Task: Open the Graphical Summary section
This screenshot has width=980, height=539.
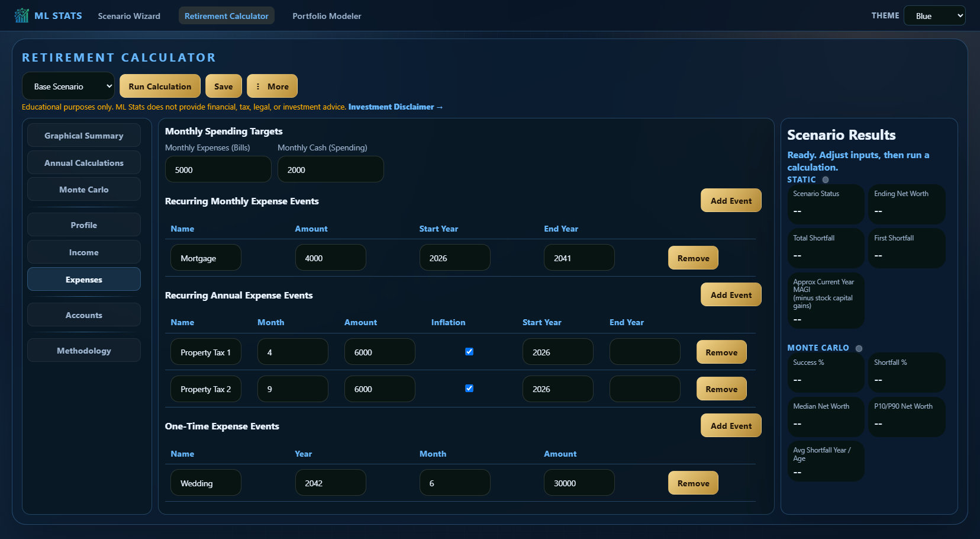Action: click(84, 135)
